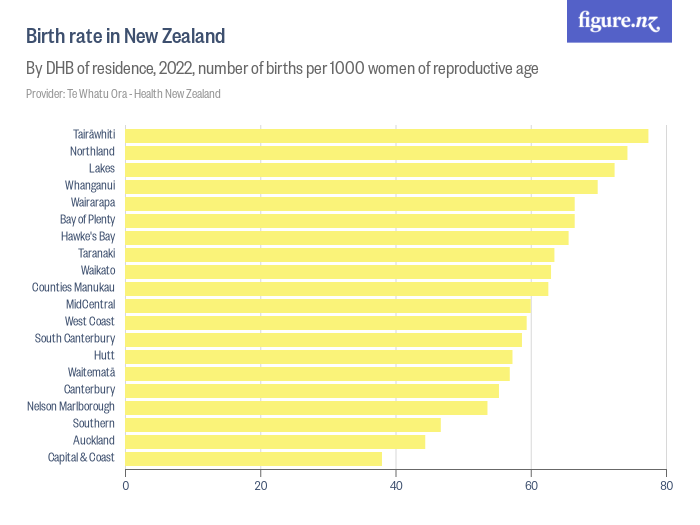Click the 80 tick on the x-axis
Image resolution: width=700 pixels, height=525 pixels.
pyautogui.click(x=666, y=486)
